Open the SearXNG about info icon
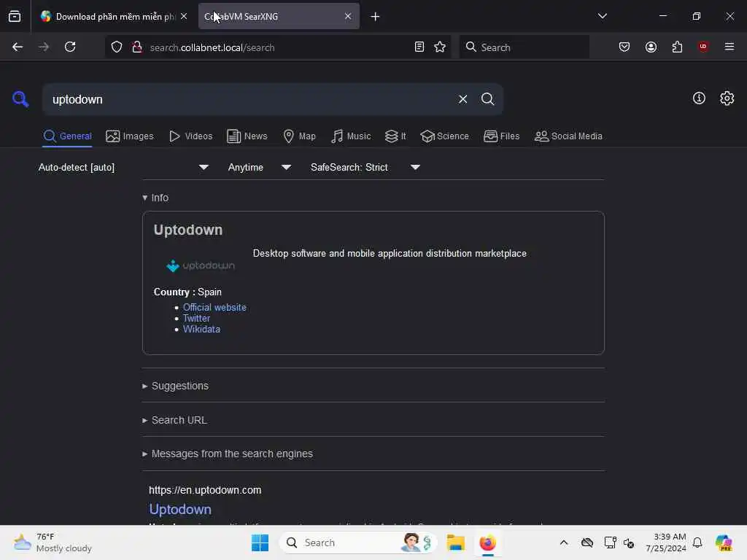This screenshot has height=560, width=747. tap(699, 98)
